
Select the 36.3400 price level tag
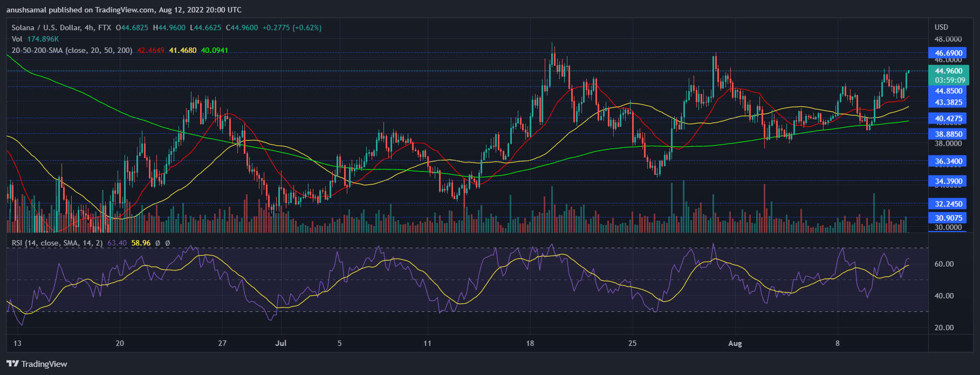[x=949, y=161]
